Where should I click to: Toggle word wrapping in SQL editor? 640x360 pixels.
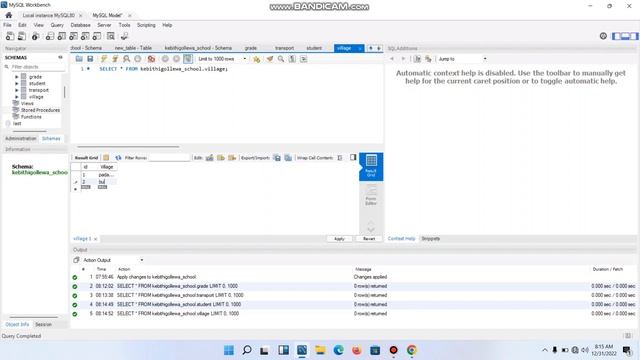point(304,59)
